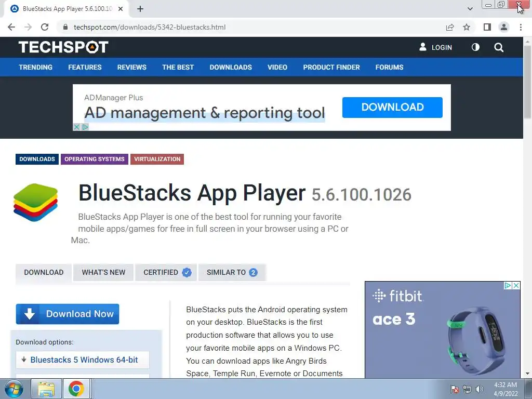Click the AD management & reporting tool headline
532x399 pixels.
205,113
